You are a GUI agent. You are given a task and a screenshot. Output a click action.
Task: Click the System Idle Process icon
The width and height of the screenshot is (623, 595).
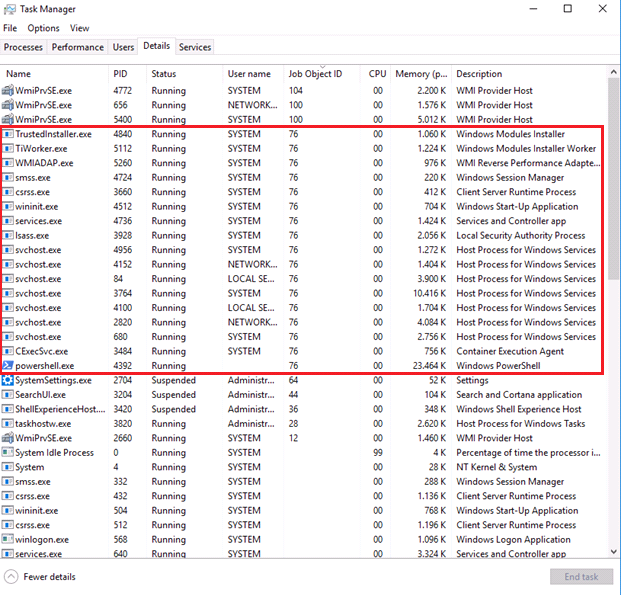[x=8, y=453]
